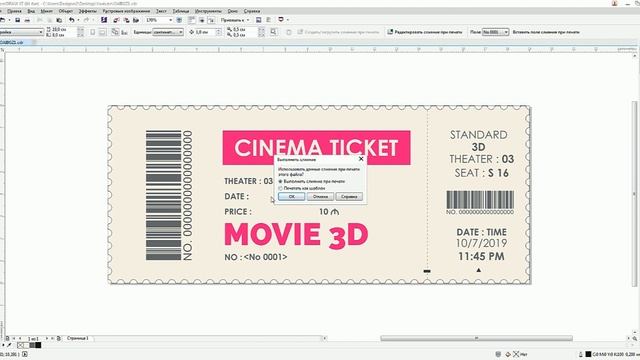Open the Инструменты menu
Viewport: 640px width, 360px height.
point(208,11)
